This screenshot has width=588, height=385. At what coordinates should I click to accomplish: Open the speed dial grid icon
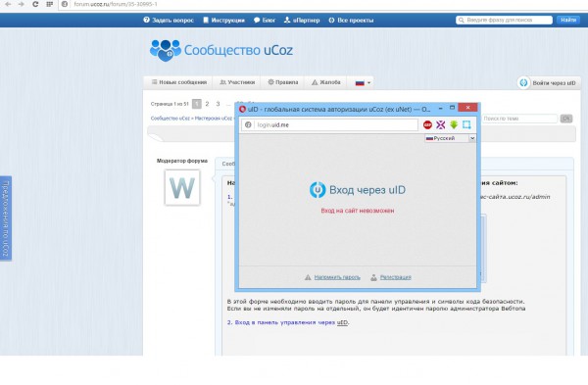[50, 4]
